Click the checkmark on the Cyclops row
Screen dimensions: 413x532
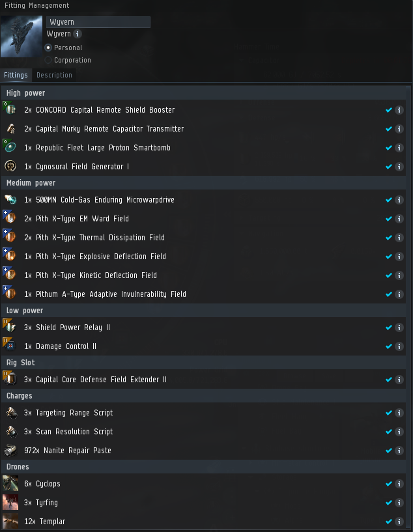tap(389, 484)
